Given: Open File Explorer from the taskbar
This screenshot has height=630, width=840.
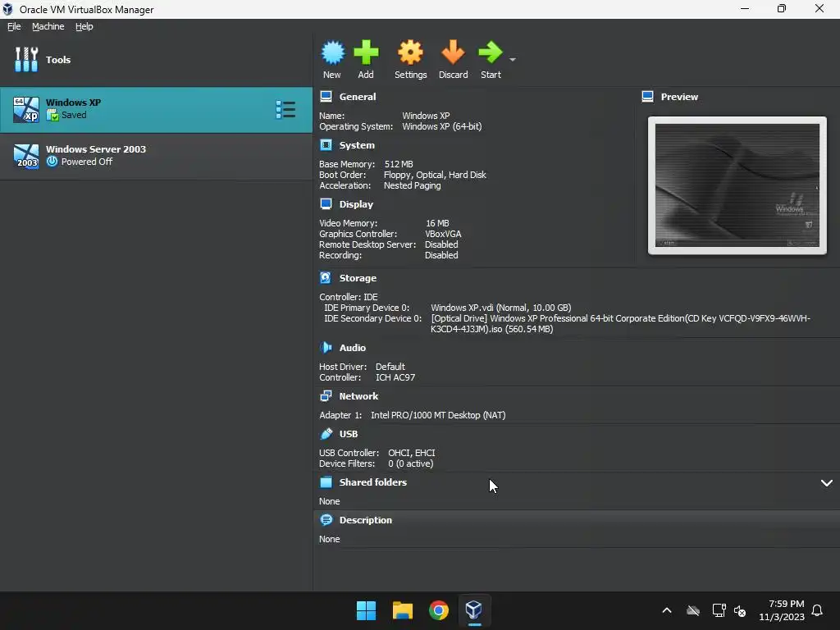Looking at the screenshot, I should click(402, 610).
